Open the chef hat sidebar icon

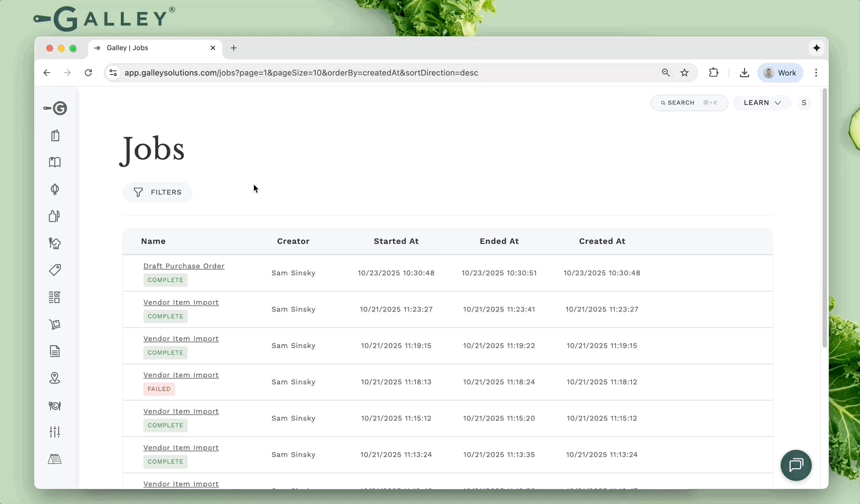coord(55,243)
